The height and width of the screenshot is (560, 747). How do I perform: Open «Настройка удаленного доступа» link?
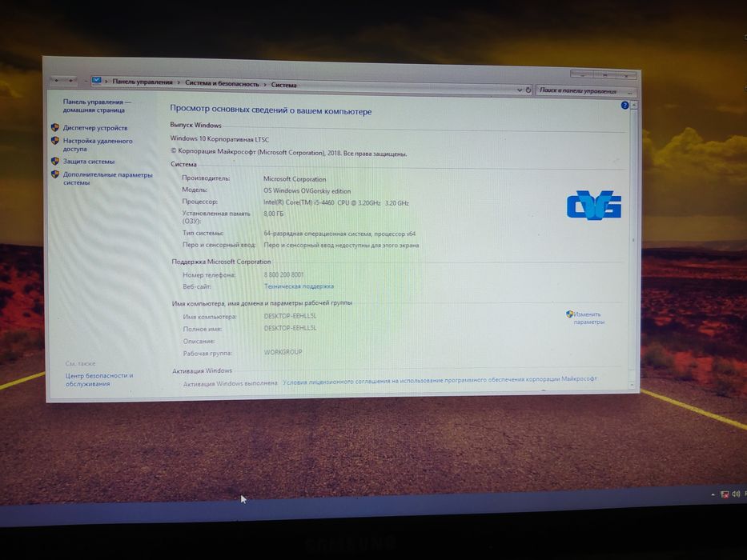(98, 145)
